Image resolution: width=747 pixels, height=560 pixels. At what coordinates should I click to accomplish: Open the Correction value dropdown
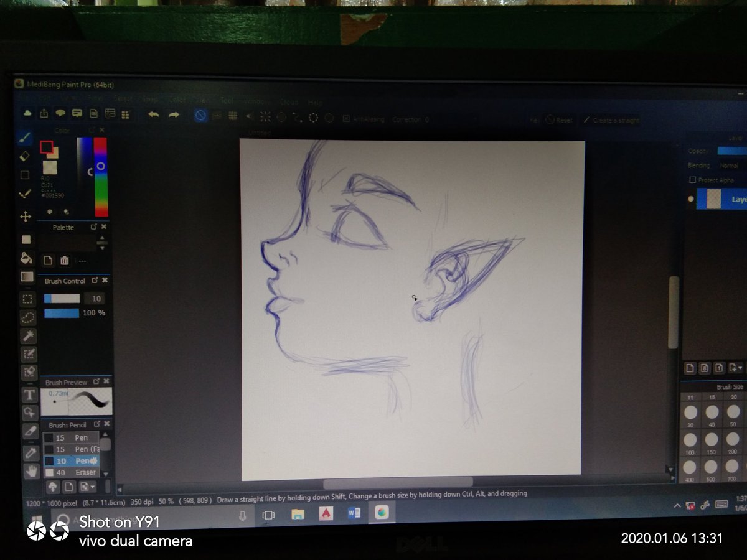coord(427,119)
